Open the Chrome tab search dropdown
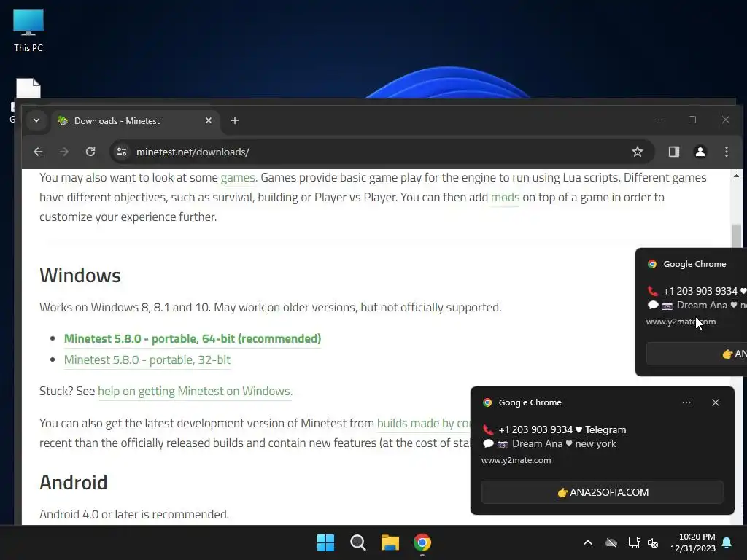 coord(36,120)
